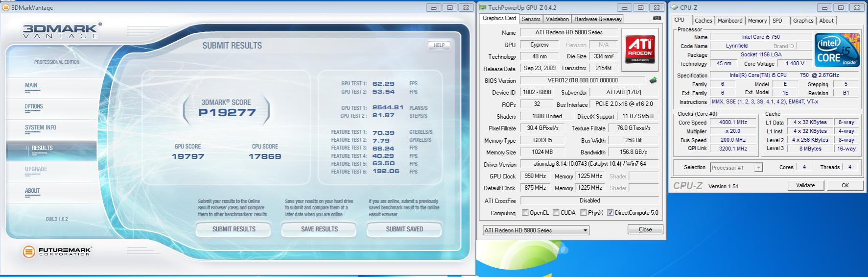This screenshot has height=277, width=868.
Task: Click the GPU Clock 950 MHz field
Action: [535, 176]
